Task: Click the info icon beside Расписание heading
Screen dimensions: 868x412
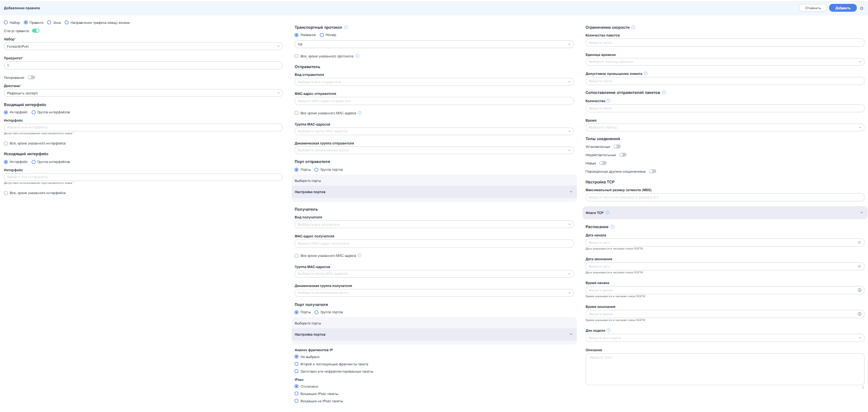Action: pos(612,227)
